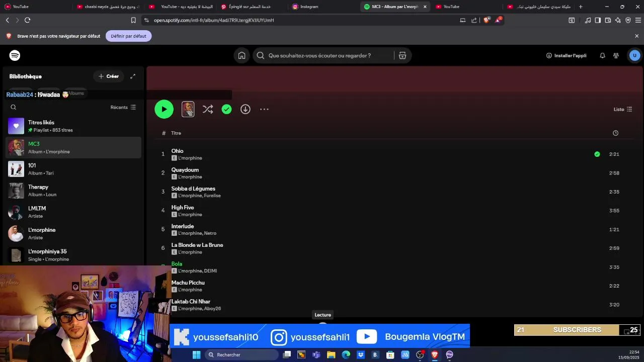Toggle shuffle for the album
Image resolution: width=644 pixels, height=362 pixels.
click(208, 109)
